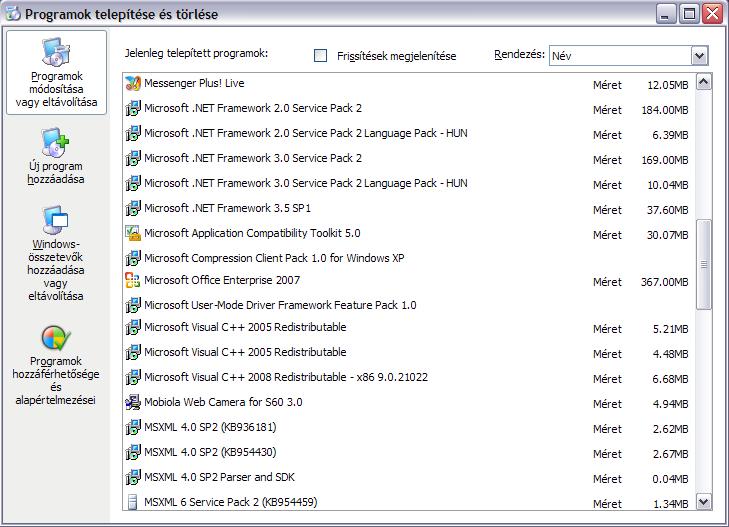This screenshot has height=527, width=729.
Task: Click icon of .NET Framework 2.0 SP2 Language Pack HUN
Action: (133, 133)
